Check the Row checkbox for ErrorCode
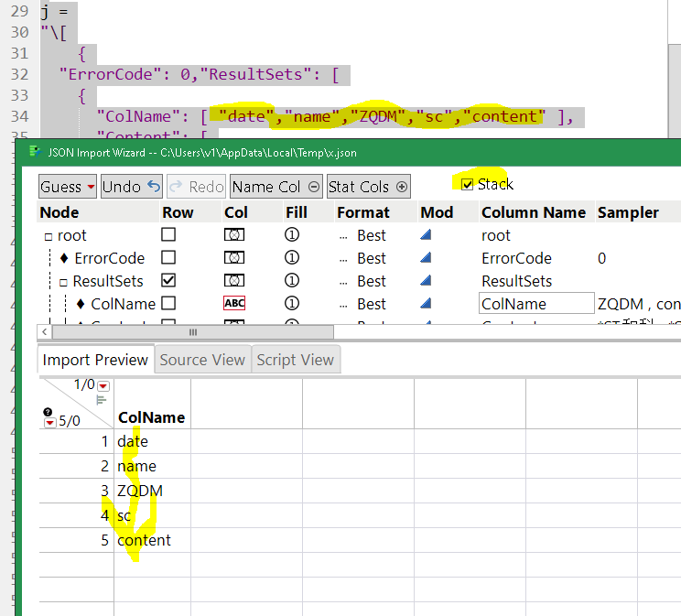Viewport: 681px width, 616px height. (x=168, y=258)
